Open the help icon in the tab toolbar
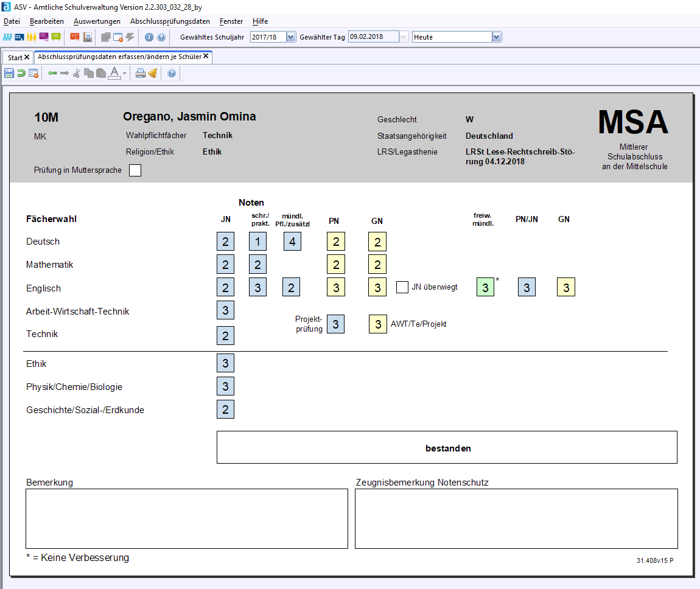Screen dimensions: 700x589 click(x=172, y=73)
